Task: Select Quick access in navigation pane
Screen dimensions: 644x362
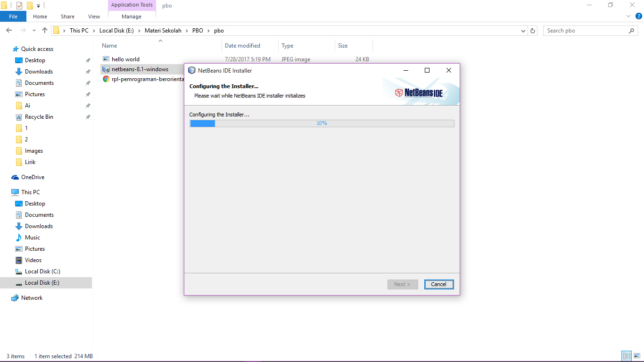Action: (x=37, y=49)
